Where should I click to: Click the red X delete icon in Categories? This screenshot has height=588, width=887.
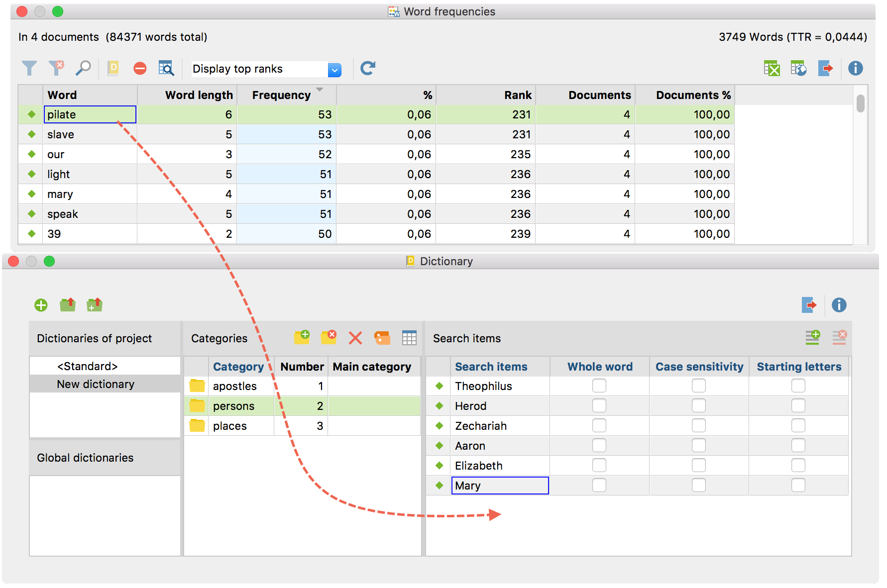coord(355,338)
